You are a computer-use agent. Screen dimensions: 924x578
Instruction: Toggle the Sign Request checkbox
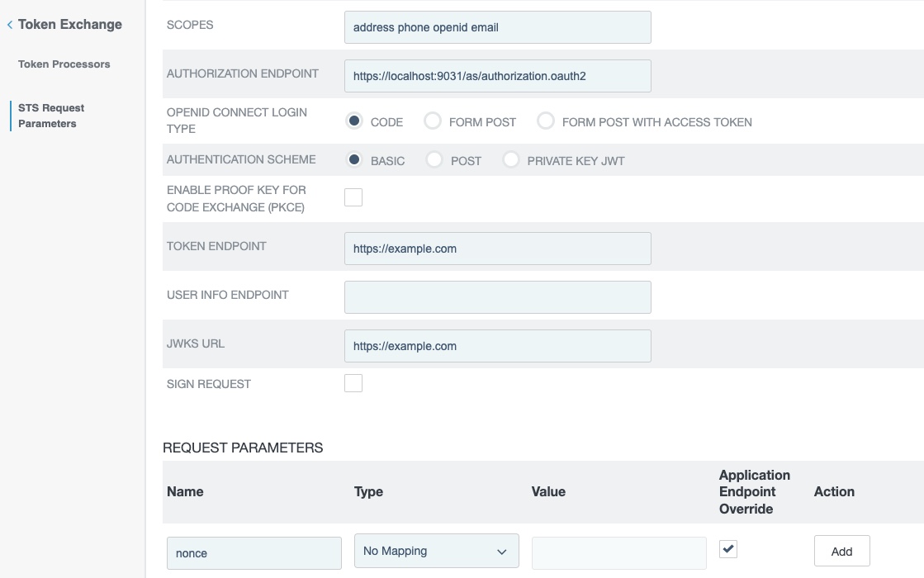click(x=353, y=383)
